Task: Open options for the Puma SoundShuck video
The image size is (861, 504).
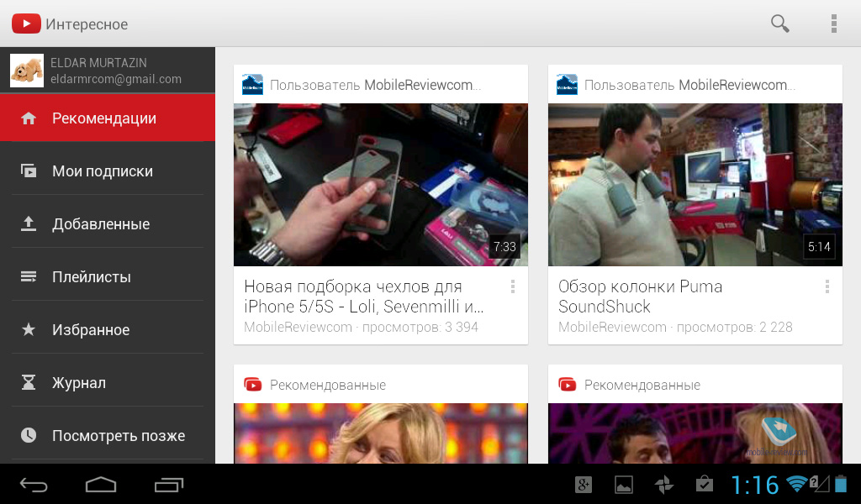Action: point(827,286)
